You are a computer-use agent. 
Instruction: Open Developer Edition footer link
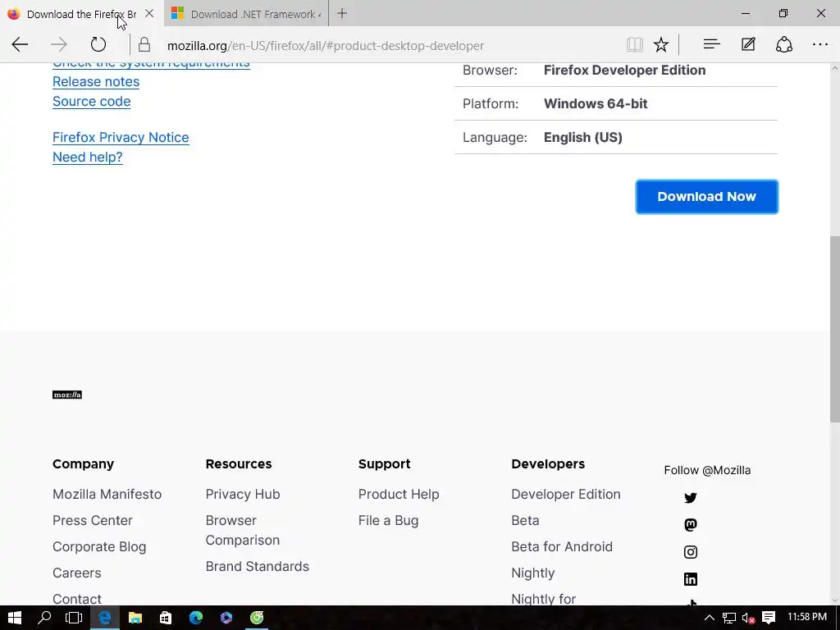coord(566,494)
